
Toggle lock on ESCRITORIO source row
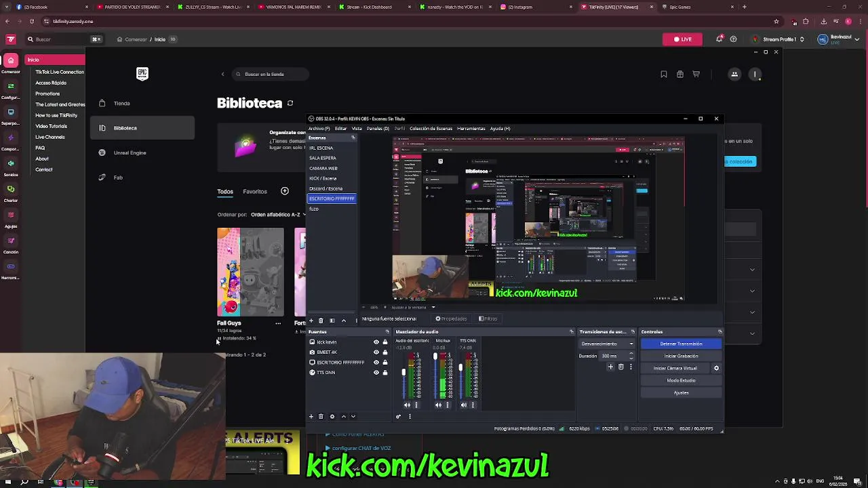385,363
